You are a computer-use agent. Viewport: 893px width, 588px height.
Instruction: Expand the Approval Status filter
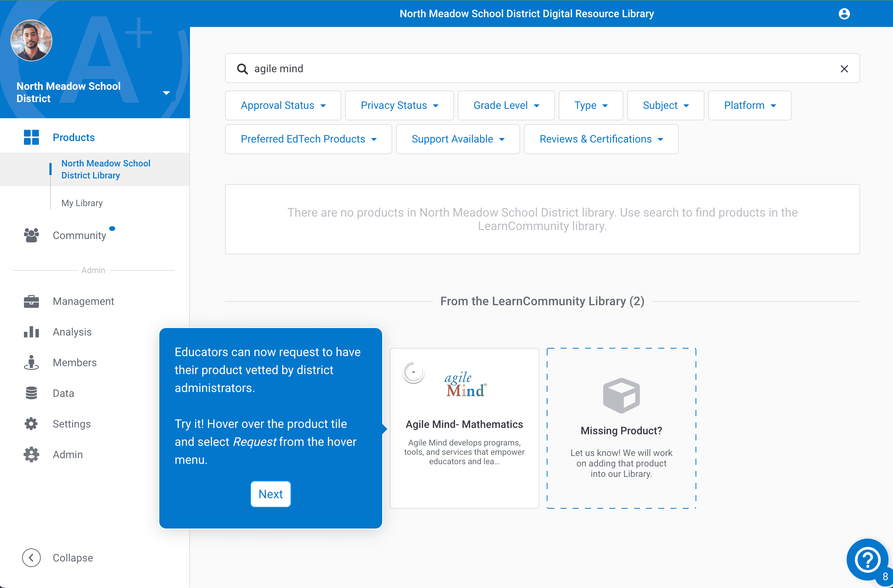point(283,105)
